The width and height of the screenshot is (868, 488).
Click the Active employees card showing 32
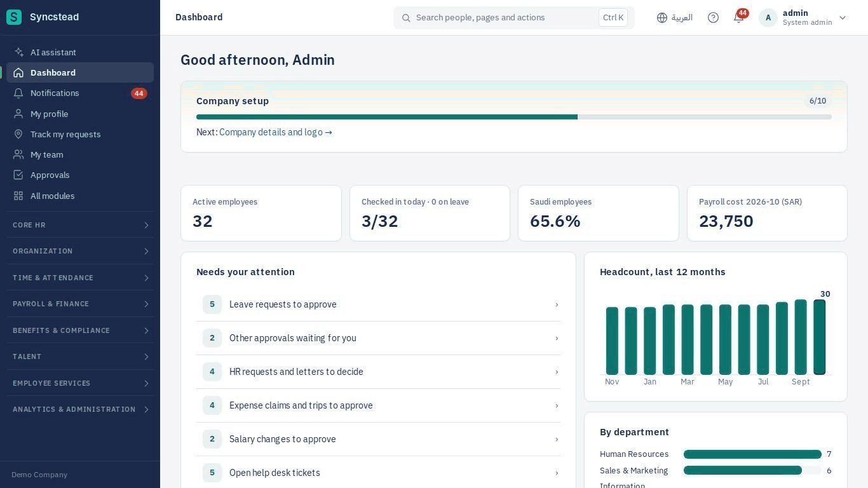click(x=261, y=213)
